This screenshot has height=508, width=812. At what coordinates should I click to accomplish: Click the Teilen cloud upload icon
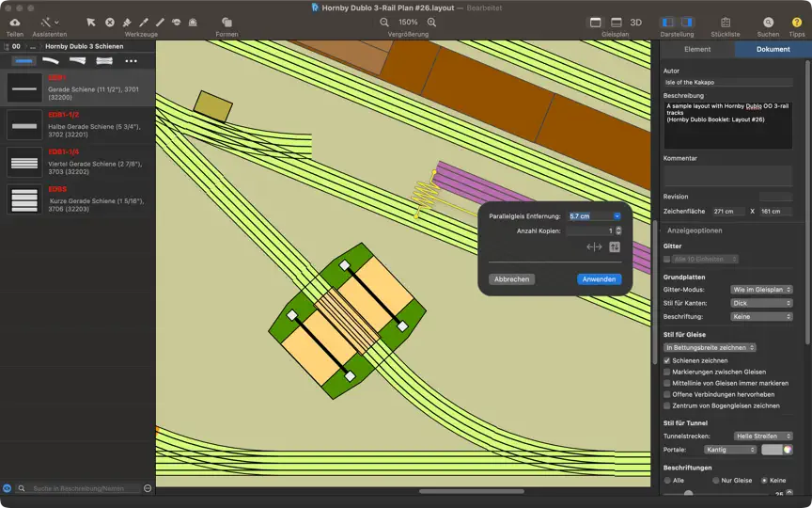(14, 23)
